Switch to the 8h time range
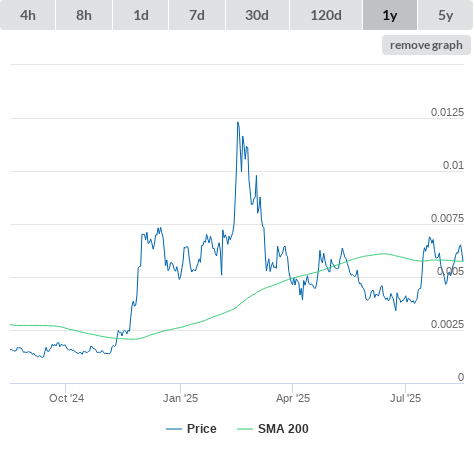 (84, 15)
